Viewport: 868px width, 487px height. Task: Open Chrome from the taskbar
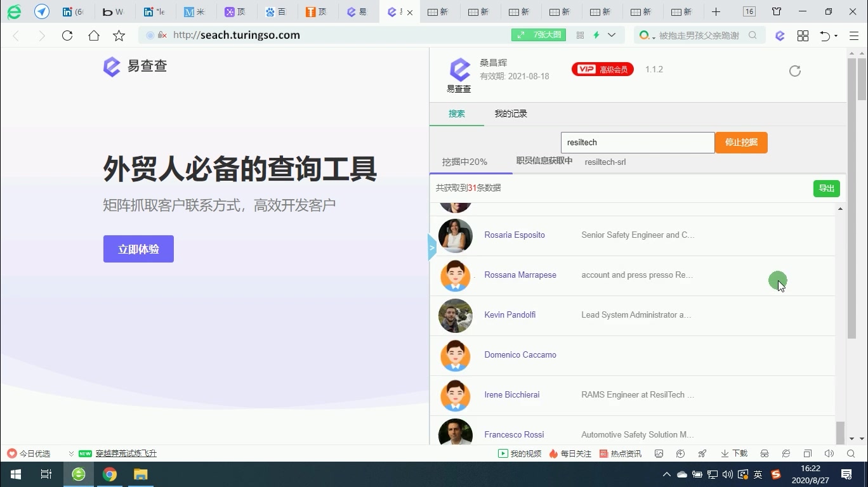[x=110, y=474]
